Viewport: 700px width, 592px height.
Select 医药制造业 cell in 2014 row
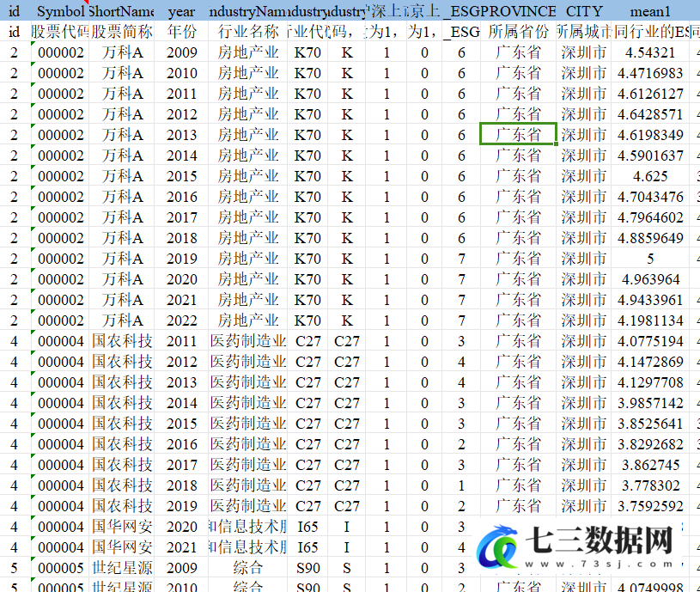point(247,403)
